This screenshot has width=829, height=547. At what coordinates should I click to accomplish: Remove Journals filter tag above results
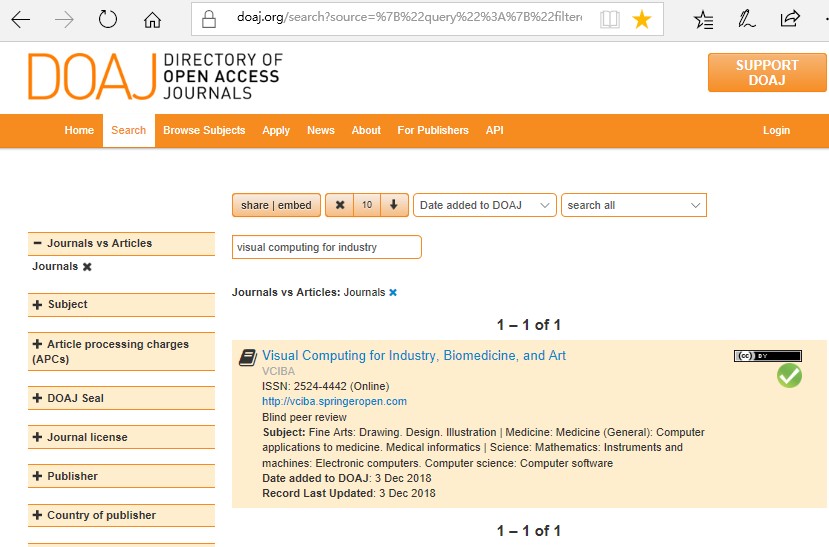393,293
